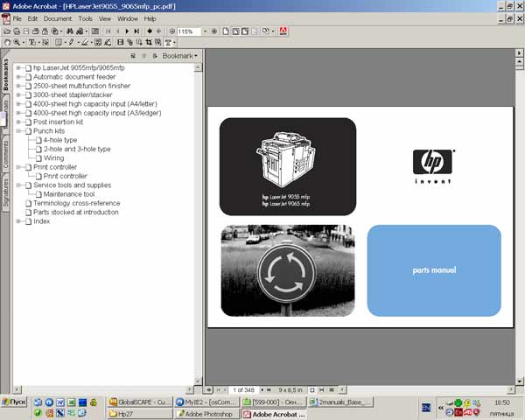Select the Crop tool
The width and height of the screenshot is (525, 420).
coord(149,43)
